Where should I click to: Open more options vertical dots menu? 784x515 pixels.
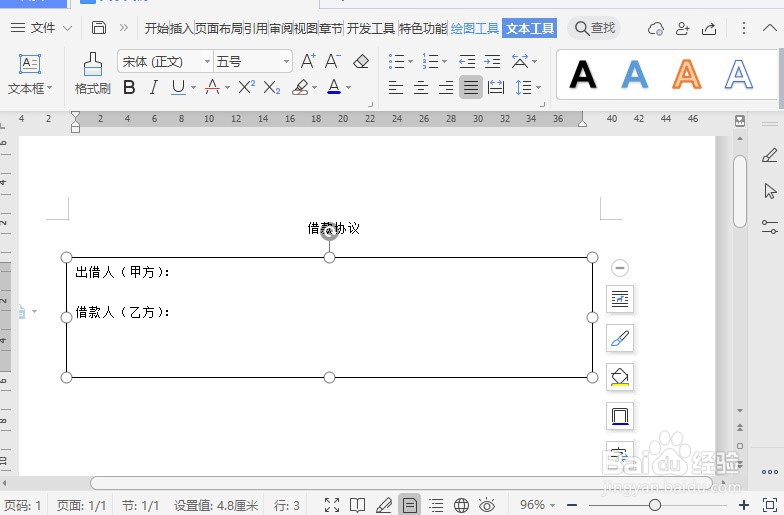[x=744, y=28]
